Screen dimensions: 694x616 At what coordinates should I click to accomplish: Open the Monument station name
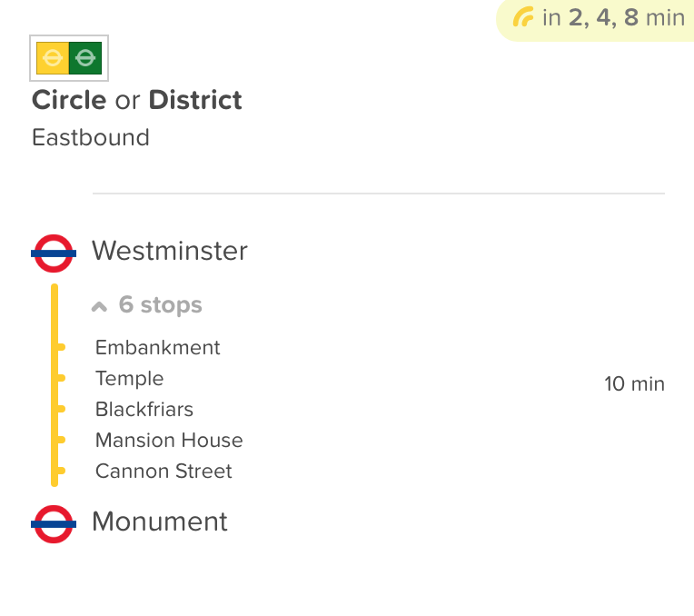tap(160, 522)
